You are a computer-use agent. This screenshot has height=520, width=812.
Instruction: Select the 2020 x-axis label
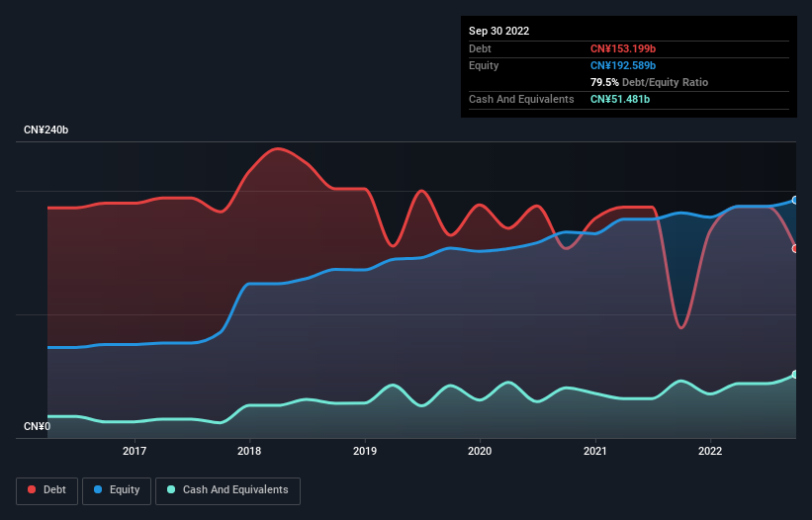point(480,451)
